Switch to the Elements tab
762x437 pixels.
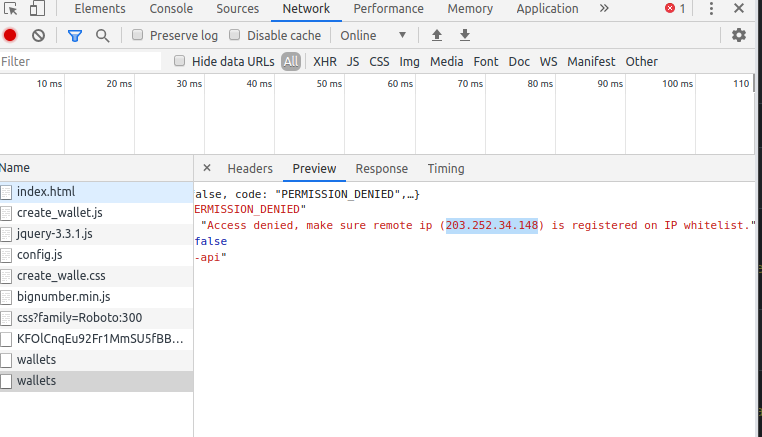100,9
